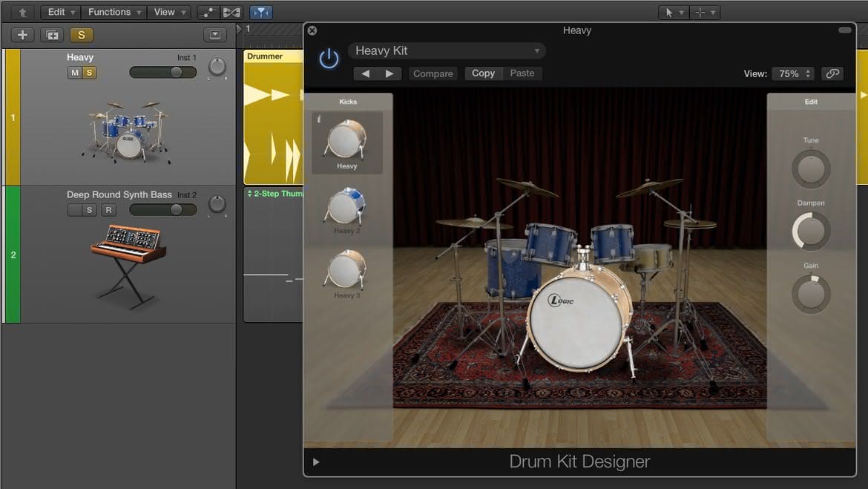Go to next preset with right arrow
Screen dimensions: 868x489
(389, 73)
